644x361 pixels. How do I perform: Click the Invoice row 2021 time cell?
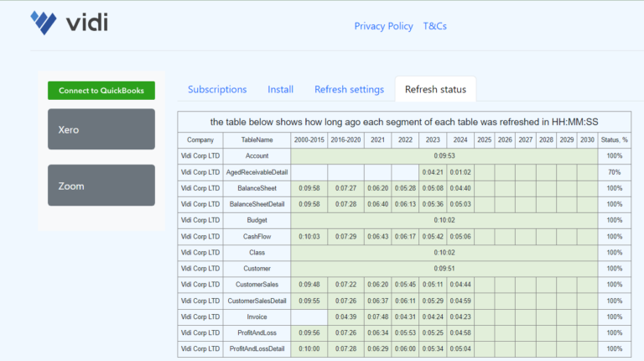(x=379, y=317)
